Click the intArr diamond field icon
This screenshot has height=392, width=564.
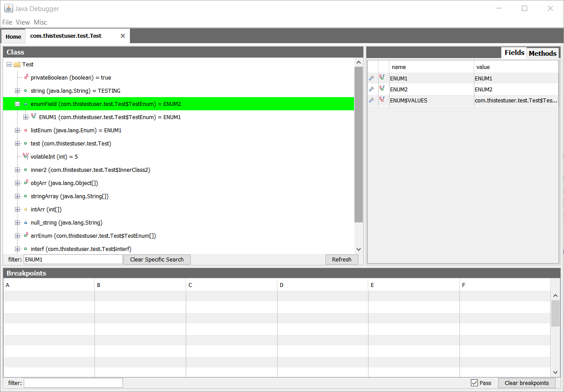pyautogui.click(x=25, y=210)
